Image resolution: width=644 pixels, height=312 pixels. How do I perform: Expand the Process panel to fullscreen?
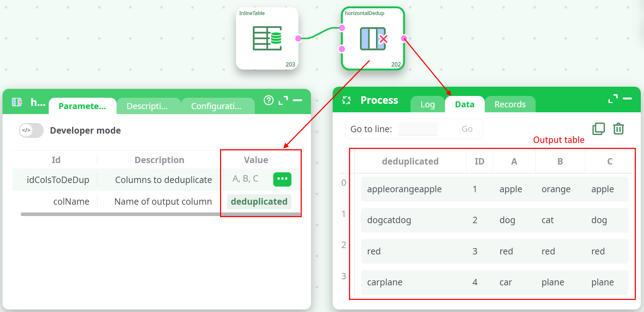tap(613, 98)
